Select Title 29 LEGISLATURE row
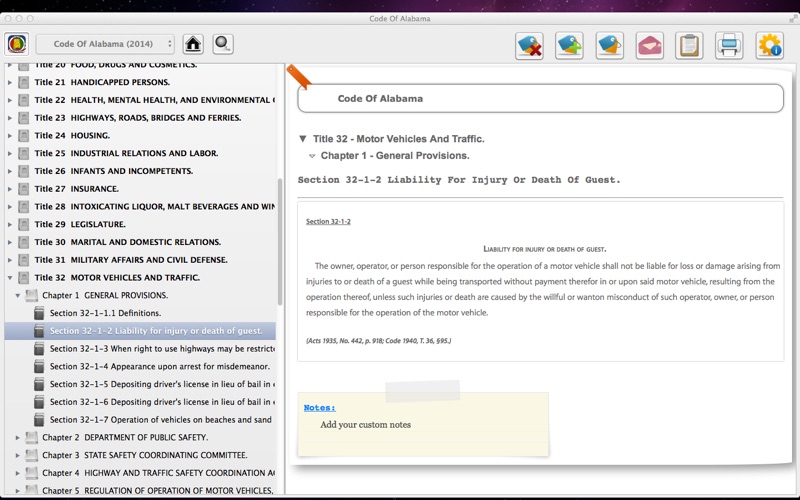This screenshot has width=800, height=500. (x=140, y=224)
